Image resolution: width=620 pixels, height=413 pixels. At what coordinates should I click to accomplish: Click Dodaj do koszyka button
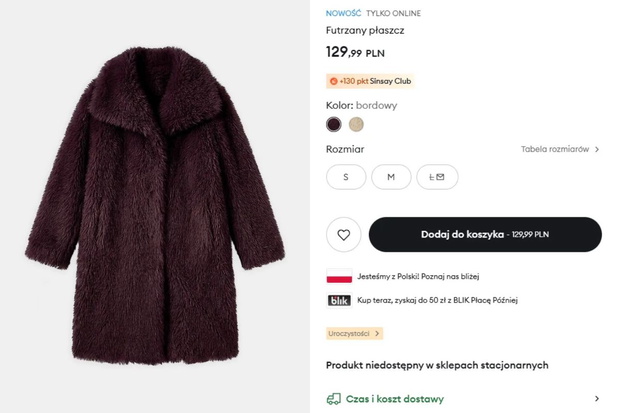(485, 235)
